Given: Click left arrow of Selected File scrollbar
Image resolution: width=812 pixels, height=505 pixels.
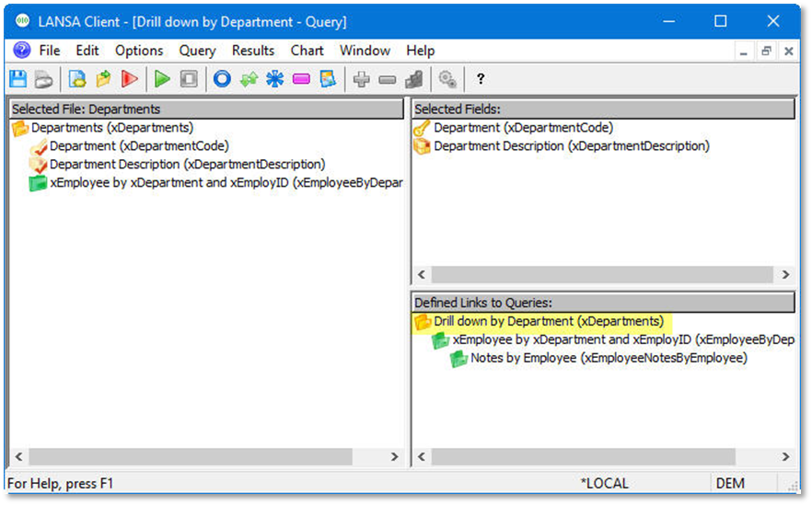Looking at the screenshot, I should (x=19, y=457).
